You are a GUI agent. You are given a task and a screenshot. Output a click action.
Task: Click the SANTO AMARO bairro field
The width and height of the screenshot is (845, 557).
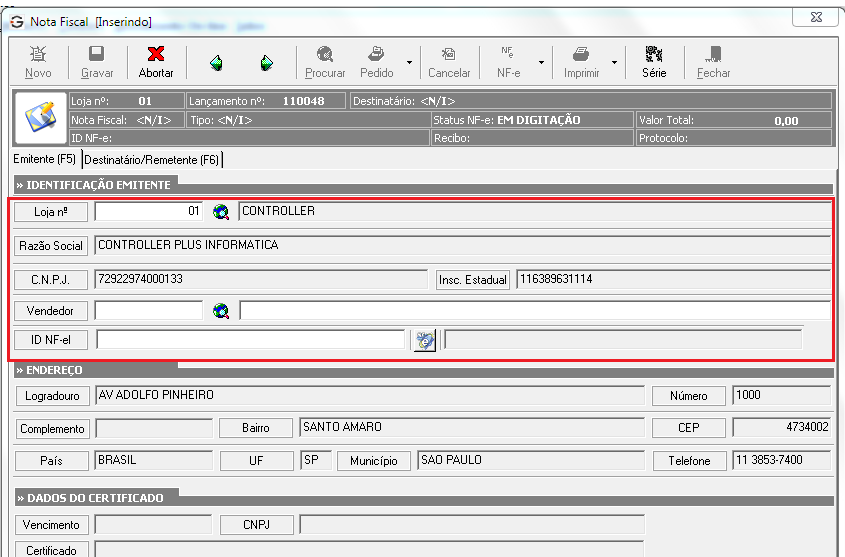click(472, 428)
